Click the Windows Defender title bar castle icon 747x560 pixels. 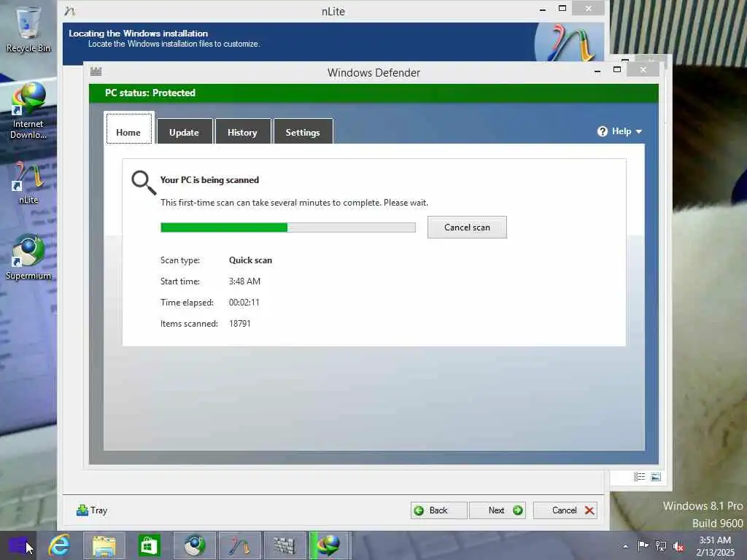(96, 71)
